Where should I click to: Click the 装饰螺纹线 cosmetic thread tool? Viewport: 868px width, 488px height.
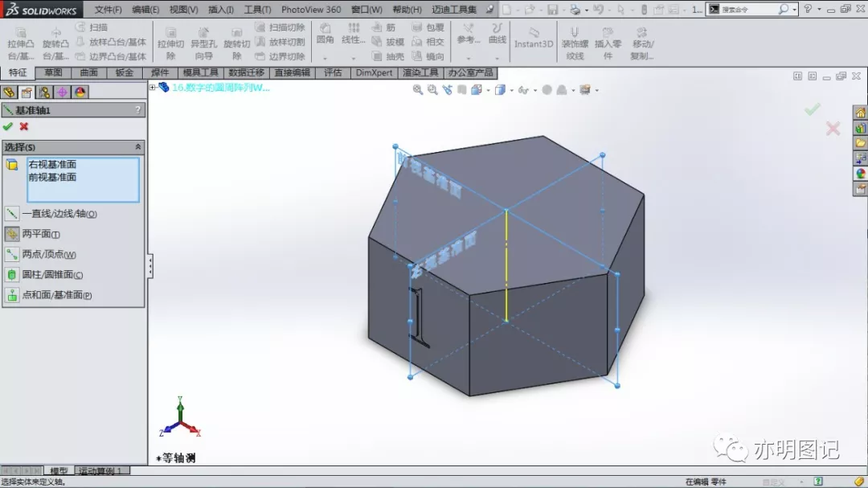(x=575, y=43)
